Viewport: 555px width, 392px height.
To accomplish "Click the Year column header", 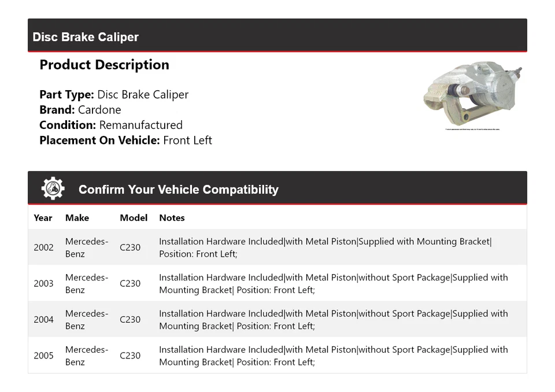I will 43,218.
